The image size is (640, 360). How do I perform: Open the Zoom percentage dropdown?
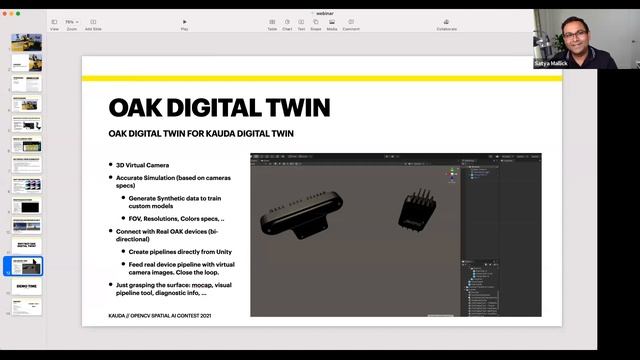click(72, 24)
